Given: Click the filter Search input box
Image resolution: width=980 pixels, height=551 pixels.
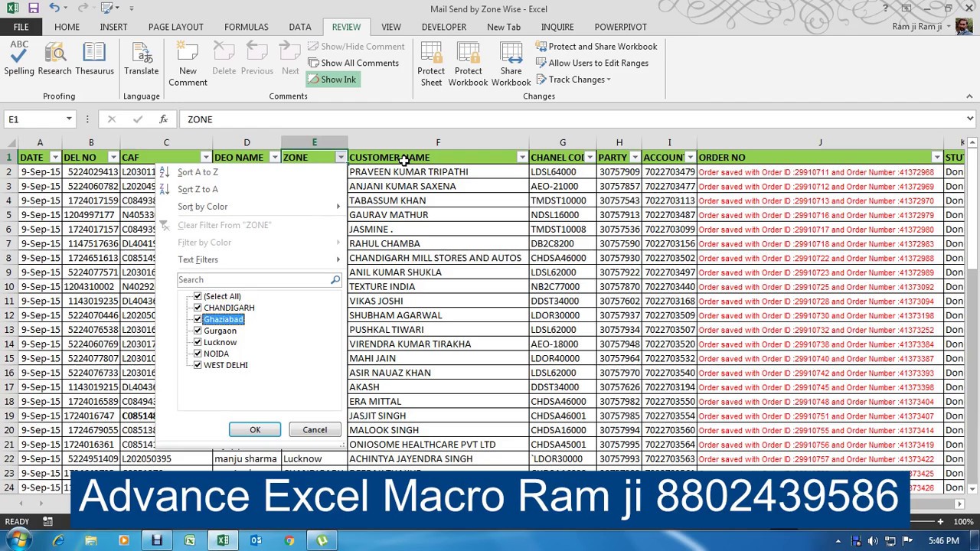Looking at the screenshot, I should (253, 280).
